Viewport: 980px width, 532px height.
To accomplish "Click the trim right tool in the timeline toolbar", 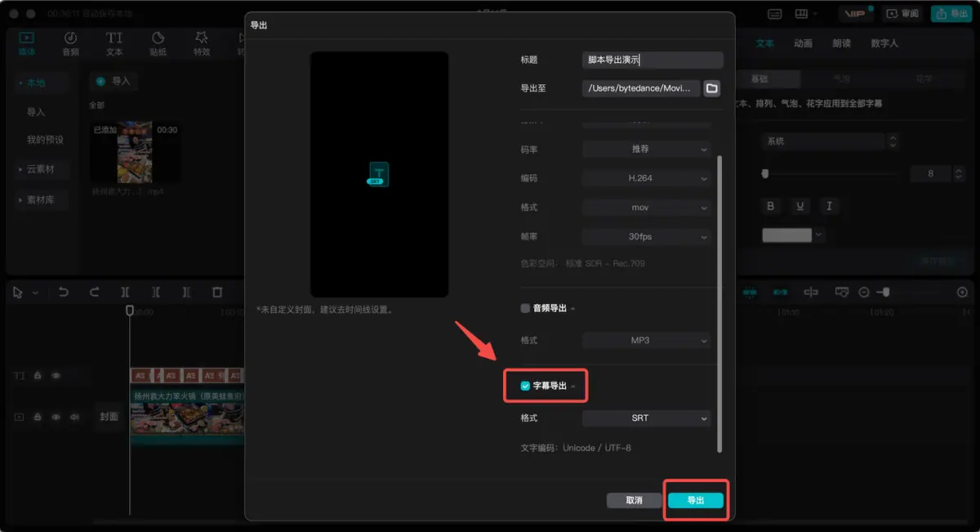I will (x=186, y=292).
